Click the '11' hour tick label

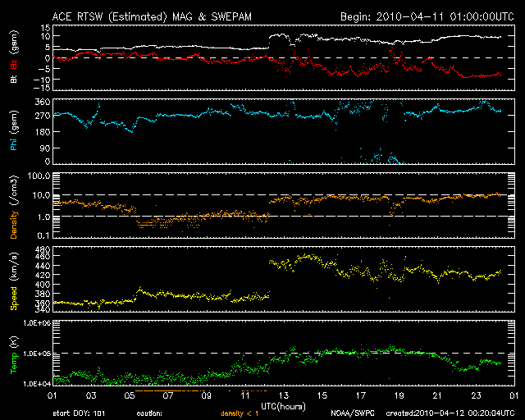coord(245,396)
